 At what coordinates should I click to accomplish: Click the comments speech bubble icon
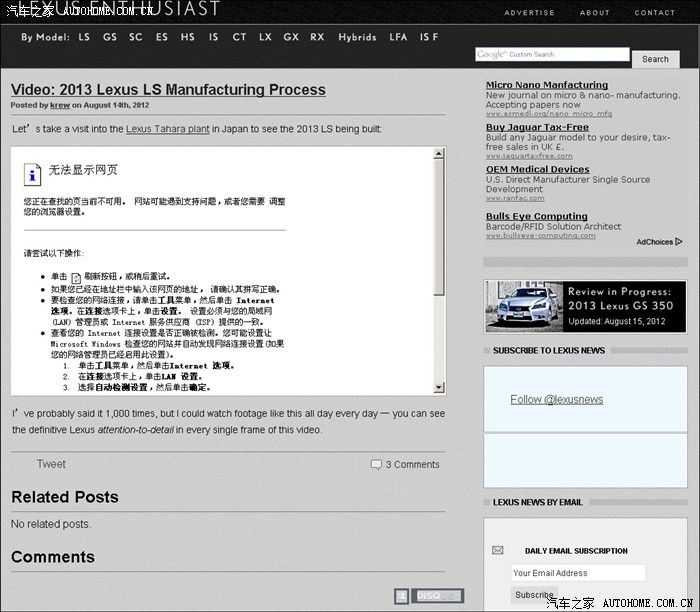point(376,464)
